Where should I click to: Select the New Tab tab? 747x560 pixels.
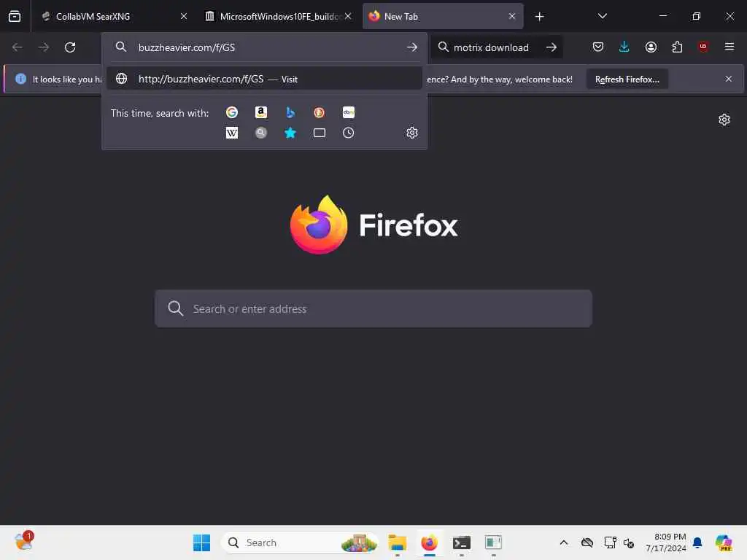pyautogui.click(x=443, y=16)
